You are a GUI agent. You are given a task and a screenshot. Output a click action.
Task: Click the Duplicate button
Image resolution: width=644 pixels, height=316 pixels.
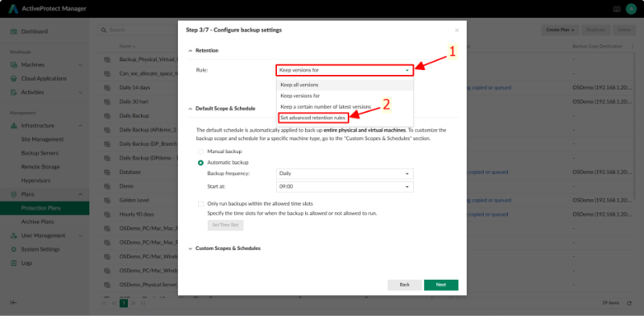(596, 30)
